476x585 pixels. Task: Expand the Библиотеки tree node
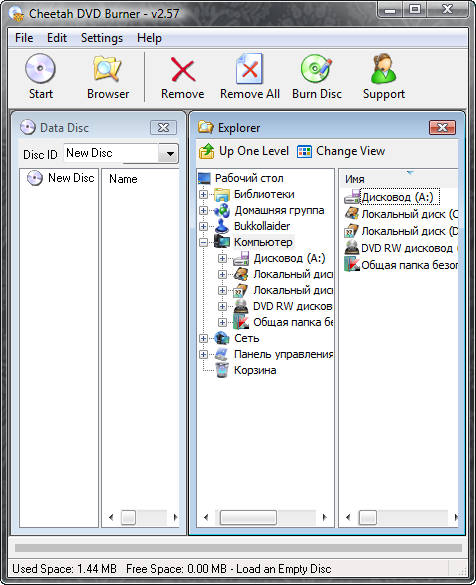(x=203, y=194)
